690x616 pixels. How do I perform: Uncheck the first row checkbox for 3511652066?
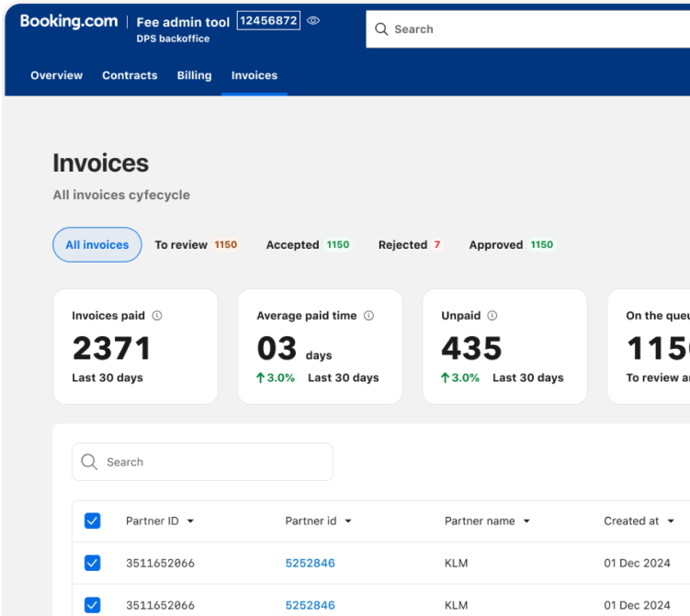point(93,563)
